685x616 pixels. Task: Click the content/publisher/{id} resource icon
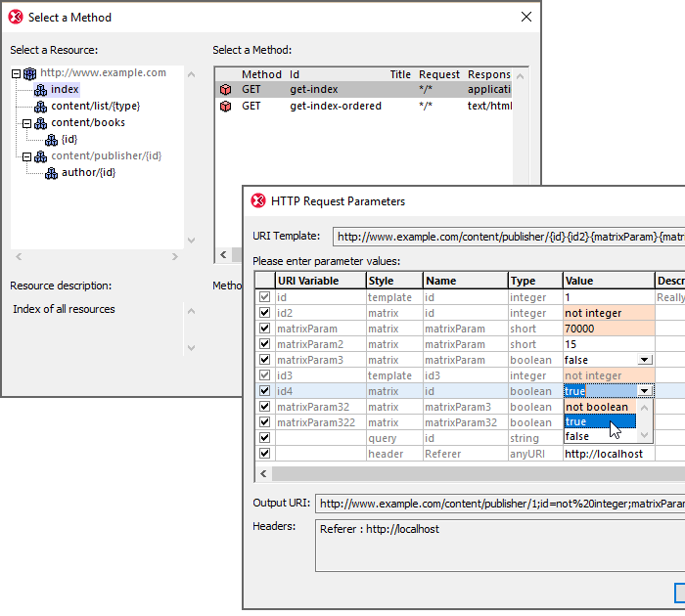[40, 156]
